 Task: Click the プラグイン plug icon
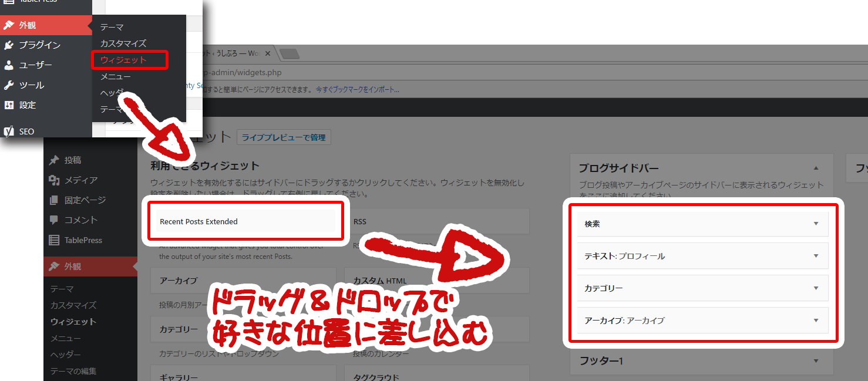coord(9,45)
